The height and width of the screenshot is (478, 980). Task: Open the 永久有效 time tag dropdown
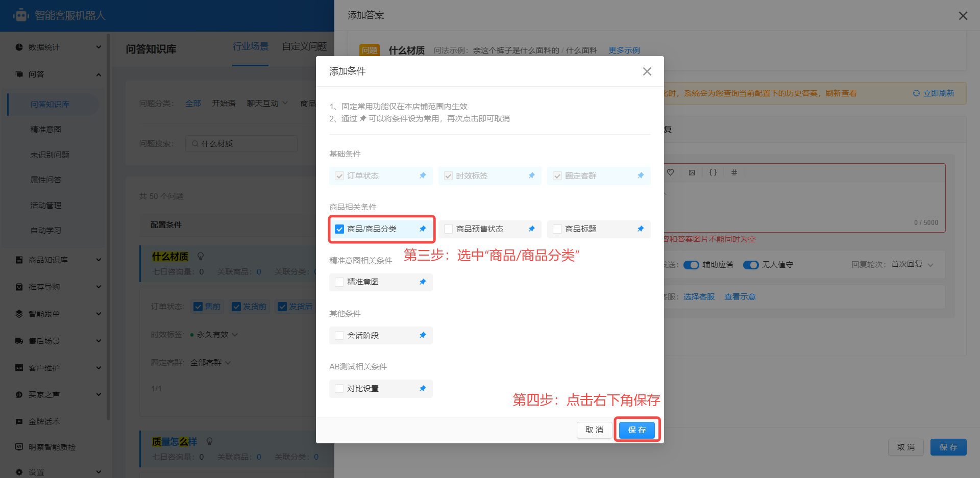click(214, 335)
